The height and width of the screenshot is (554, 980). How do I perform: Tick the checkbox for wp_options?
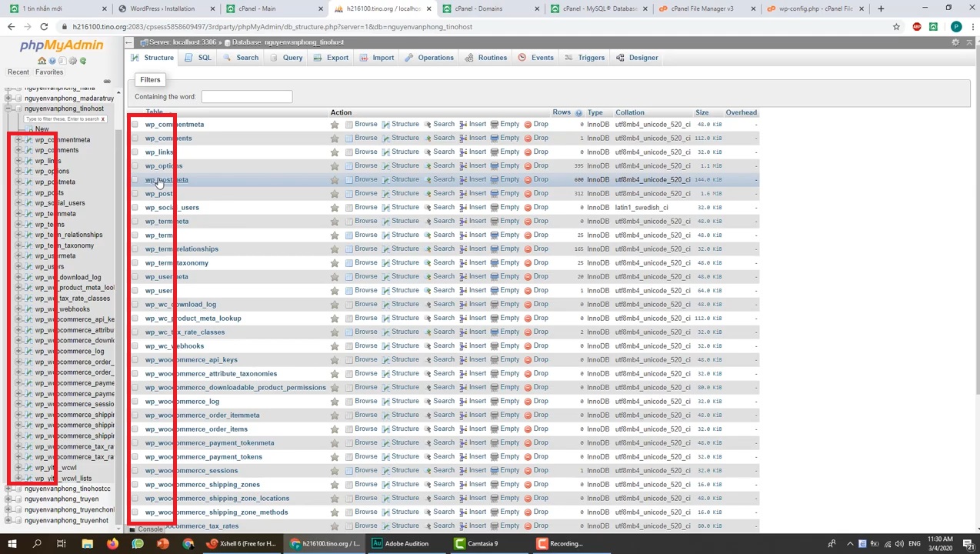pyautogui.click(x=135, y=166)
